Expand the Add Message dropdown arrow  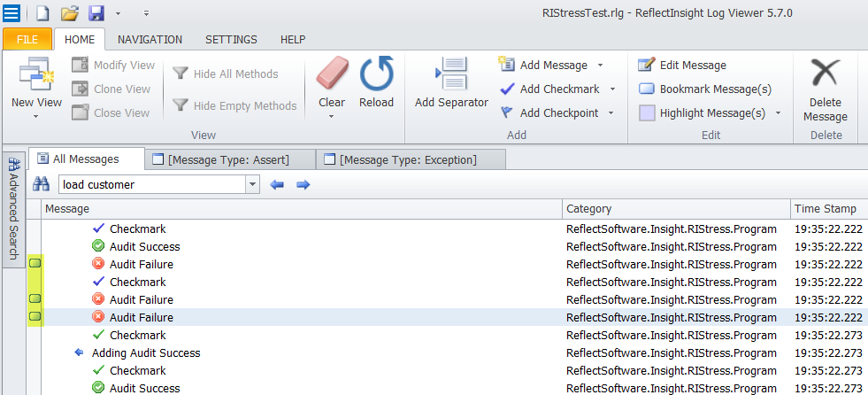[x=600, y=66]
